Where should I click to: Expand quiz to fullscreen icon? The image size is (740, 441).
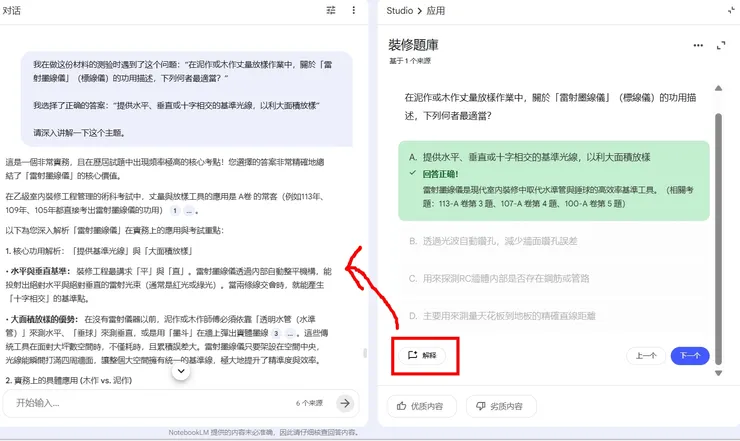tap(721, 45)
